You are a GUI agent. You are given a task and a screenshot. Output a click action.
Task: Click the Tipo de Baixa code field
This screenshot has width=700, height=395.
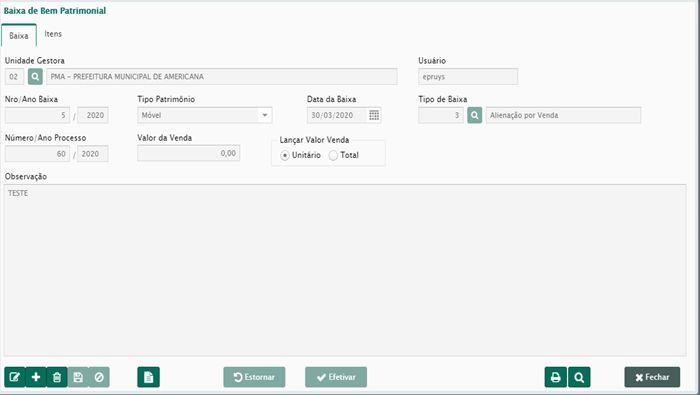(441, 115)
